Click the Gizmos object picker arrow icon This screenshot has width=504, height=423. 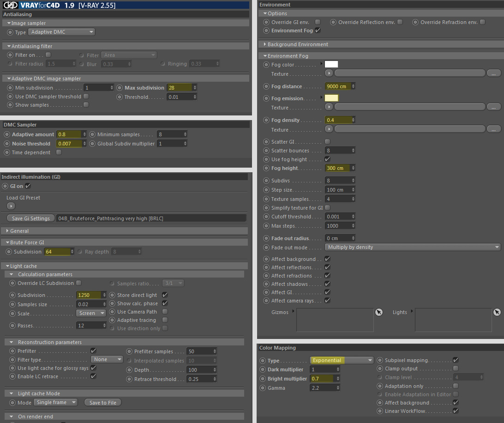pos(379,313)
